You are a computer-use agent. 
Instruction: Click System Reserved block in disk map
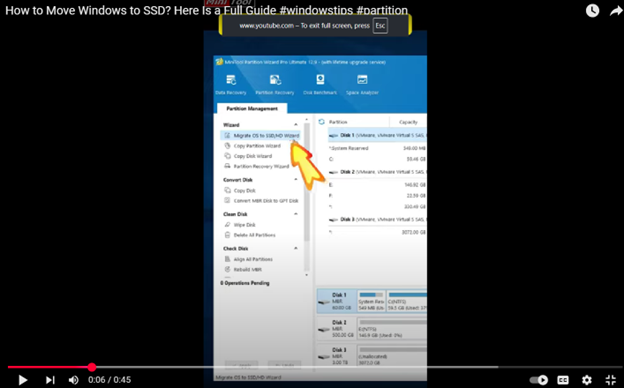(x=372, y=301)
